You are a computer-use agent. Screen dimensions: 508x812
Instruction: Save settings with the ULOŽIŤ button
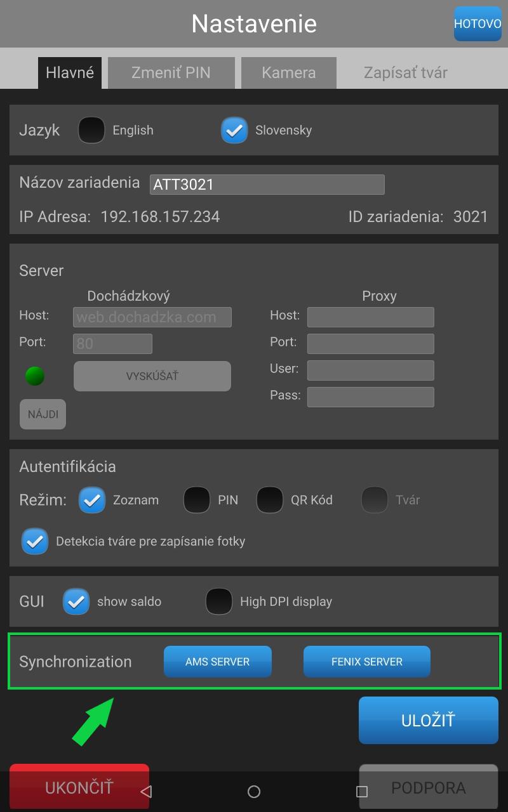(429, 720)
